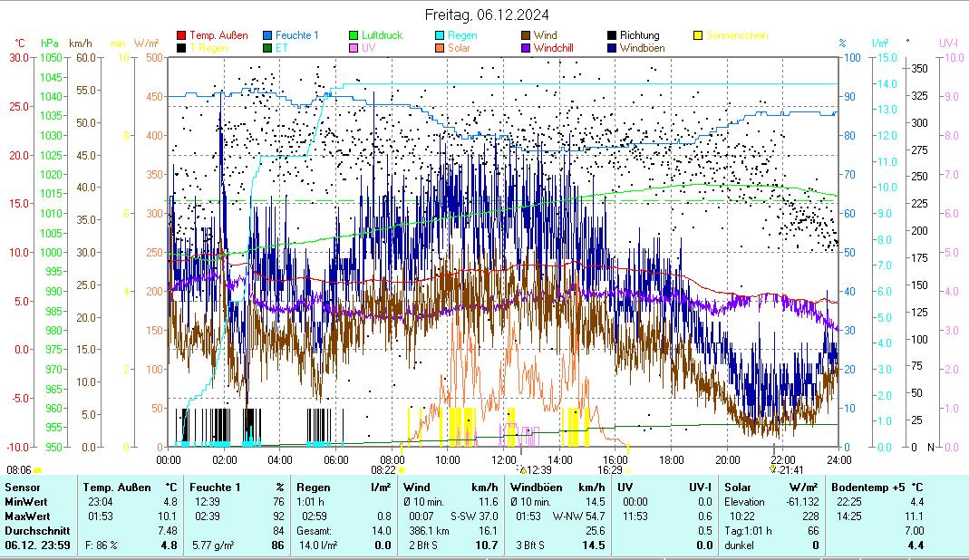Click the dark blue Windböen legend swatch

(x=613, y=48)
